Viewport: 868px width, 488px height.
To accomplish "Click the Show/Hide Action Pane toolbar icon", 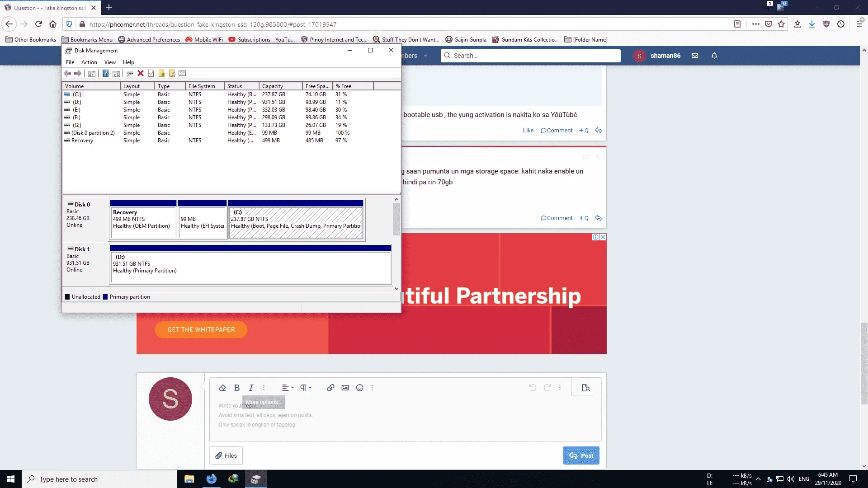I will [x=116, y=74].
